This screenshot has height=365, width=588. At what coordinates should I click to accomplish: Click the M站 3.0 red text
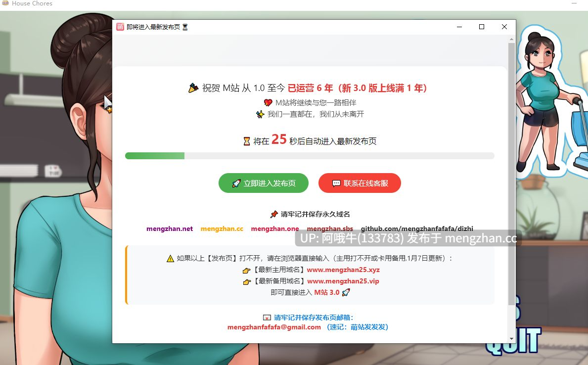(326, 292)
